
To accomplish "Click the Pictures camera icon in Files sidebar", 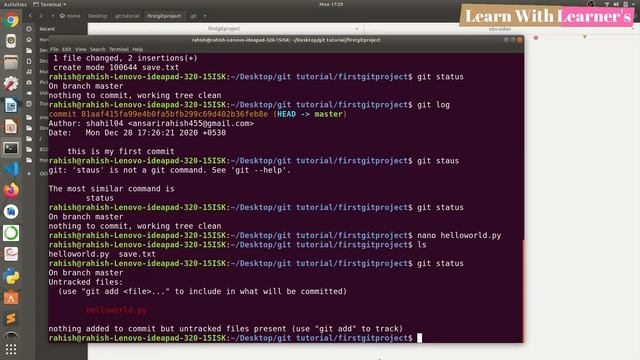I will coord(29,82).
